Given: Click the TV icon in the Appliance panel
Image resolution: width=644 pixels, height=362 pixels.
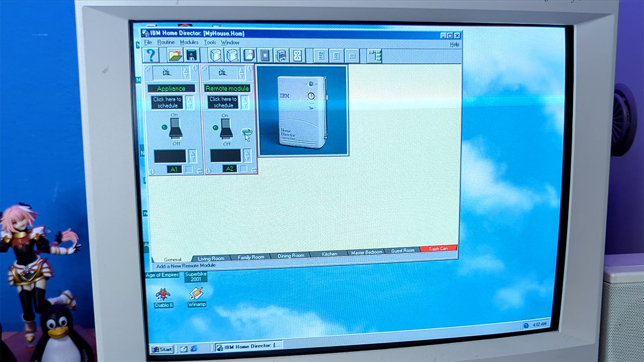Looking at the screenshot, I should point(167,73).
